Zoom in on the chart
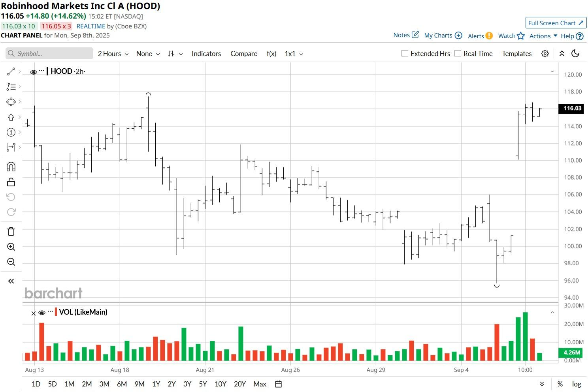This screenshot has height=392, width=588. [x=11, y=247]
